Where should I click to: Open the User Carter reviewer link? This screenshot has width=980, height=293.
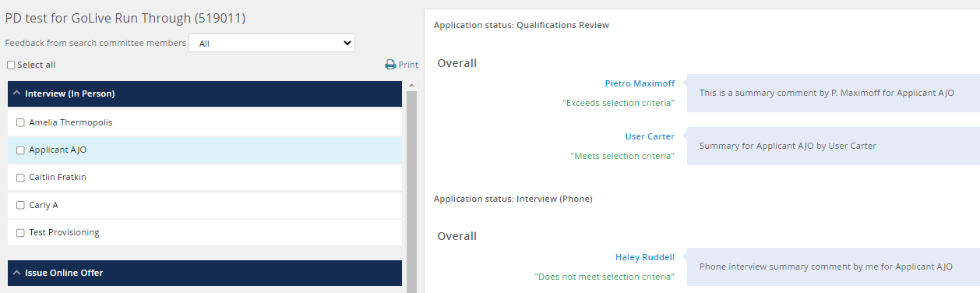[650, 136]
